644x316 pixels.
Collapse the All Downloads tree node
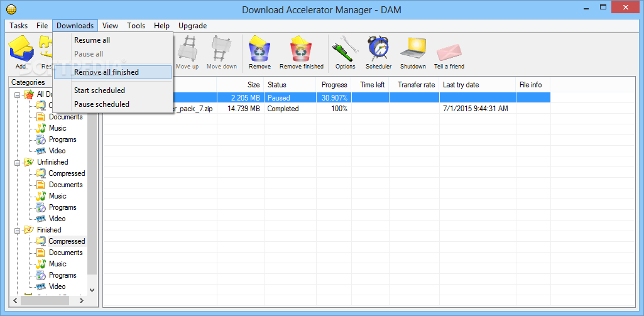(17, 94)
